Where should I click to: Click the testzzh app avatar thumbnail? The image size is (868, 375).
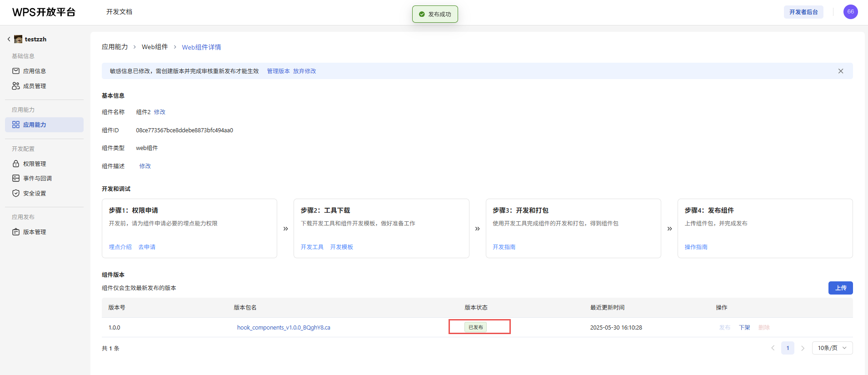(x=18, y=39)
